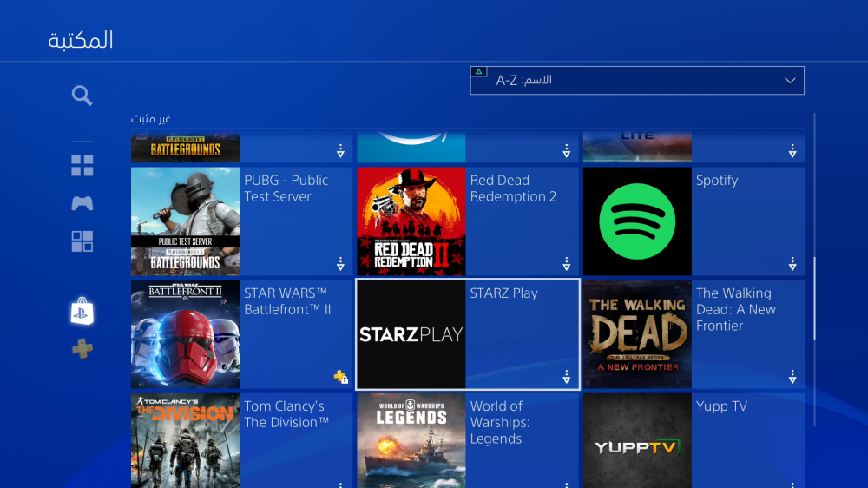This screenshot has width=868, height=488.
Task: Select the Games controller icon in sidebar
Action: pyautogui.click(x=82, y=203)
